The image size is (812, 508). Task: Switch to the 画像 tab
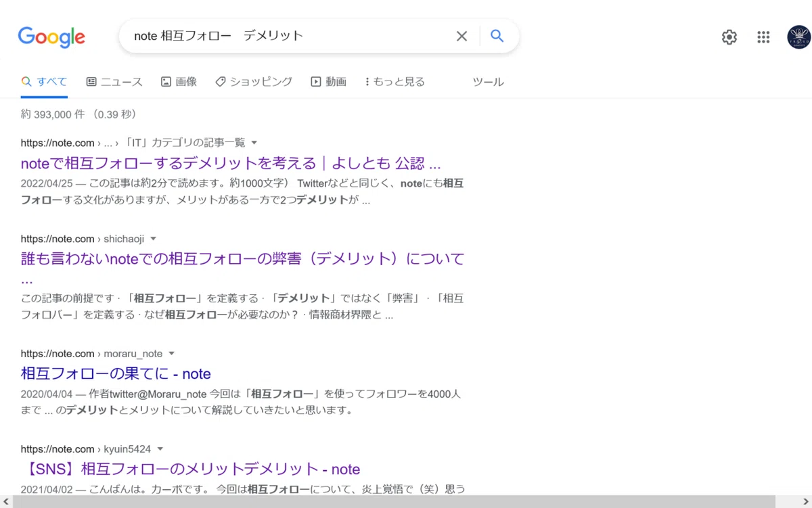coord(179,82)
